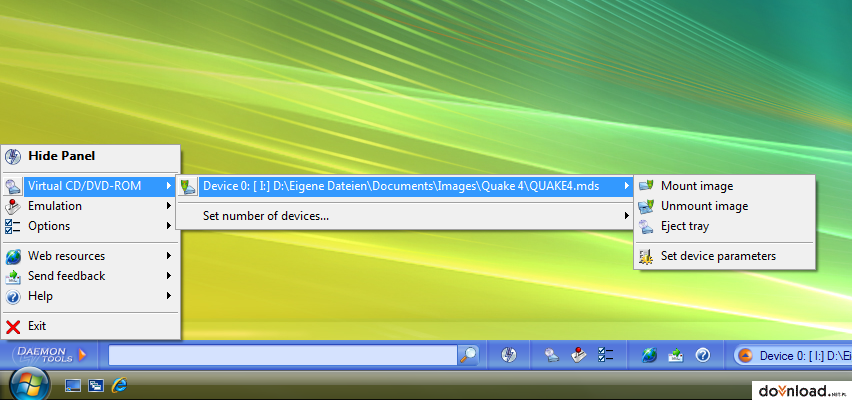Expand the Help submenu arrow

coord(169,296)
